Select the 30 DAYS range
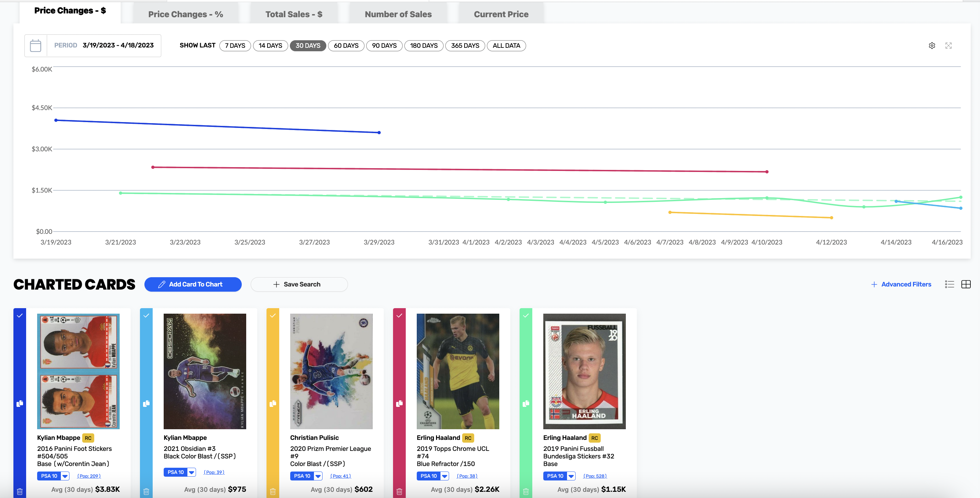980x498 pixels. [x=308, y=46]
